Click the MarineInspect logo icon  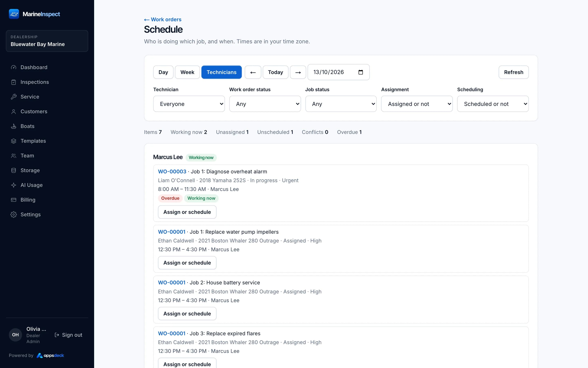click(x=14, y=14)
